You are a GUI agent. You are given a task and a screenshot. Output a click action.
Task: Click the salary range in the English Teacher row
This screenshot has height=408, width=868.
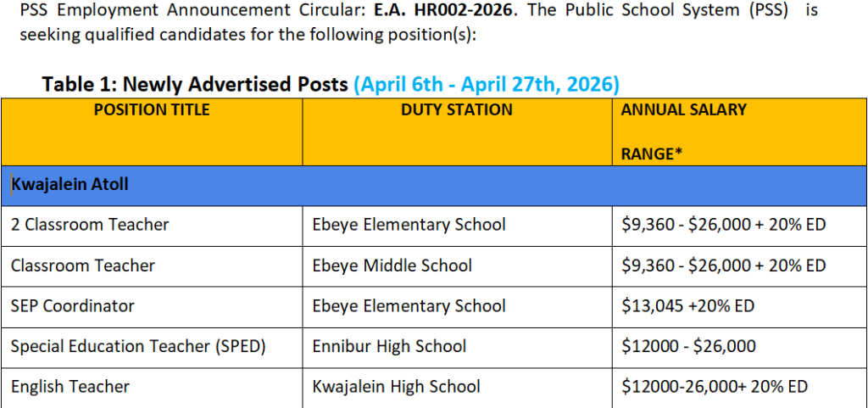tap(715, 387)
